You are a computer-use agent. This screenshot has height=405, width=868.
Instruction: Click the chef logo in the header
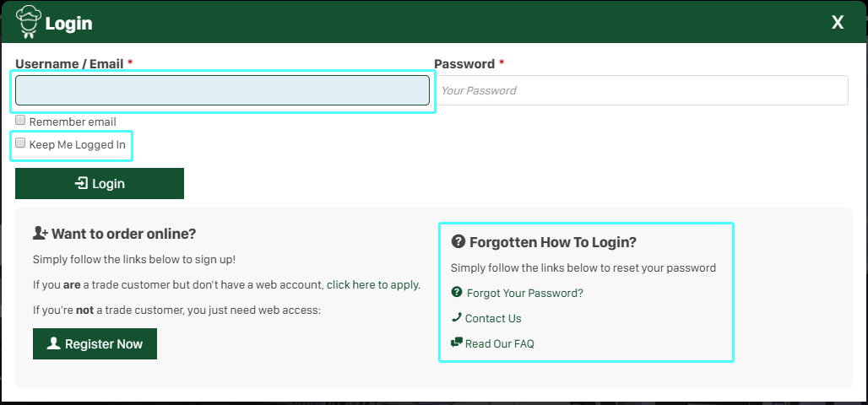[x=28, y=23]
